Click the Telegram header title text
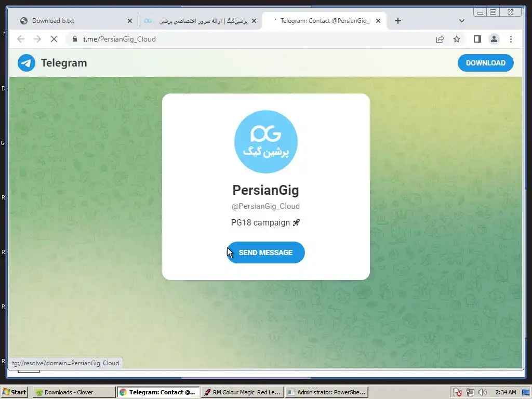 [x=64, y=63]
